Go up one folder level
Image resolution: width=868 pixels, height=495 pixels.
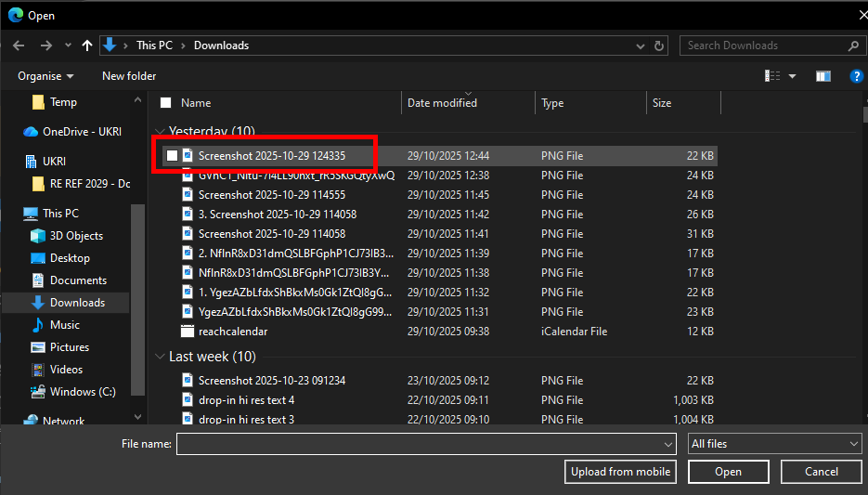tap(87, 46)
